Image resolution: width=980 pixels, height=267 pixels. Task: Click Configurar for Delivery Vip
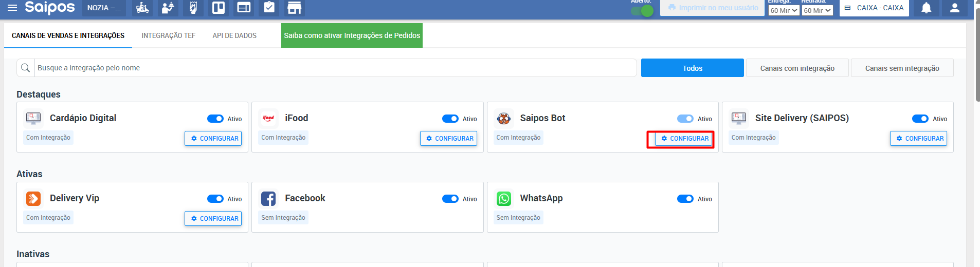pos(213,218)
